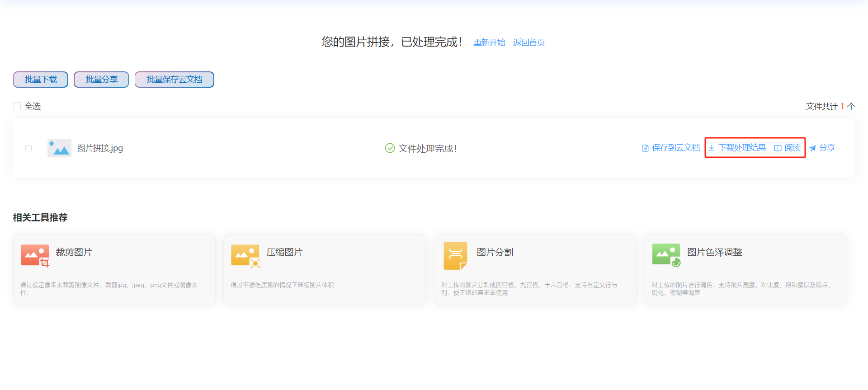Screen dimensions: 868x390
Task: Click the 图片色泽调整 card description text
Action: [741, 289]
